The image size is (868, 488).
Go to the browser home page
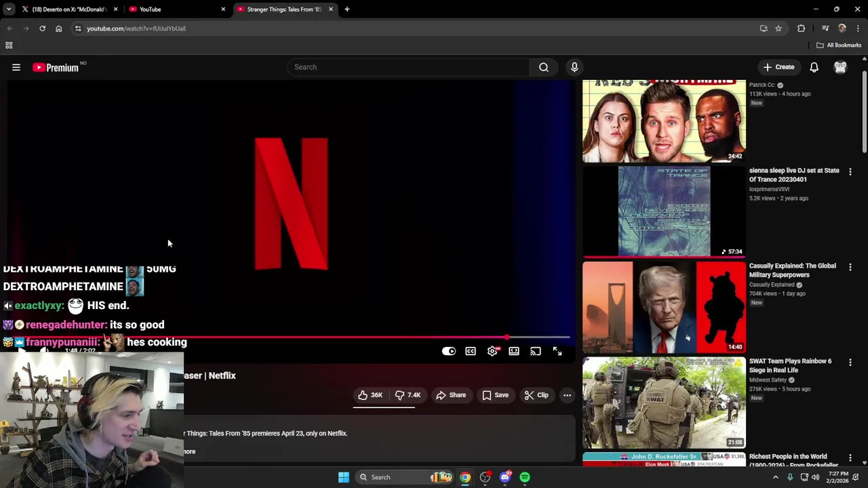[x=58, y=28]
